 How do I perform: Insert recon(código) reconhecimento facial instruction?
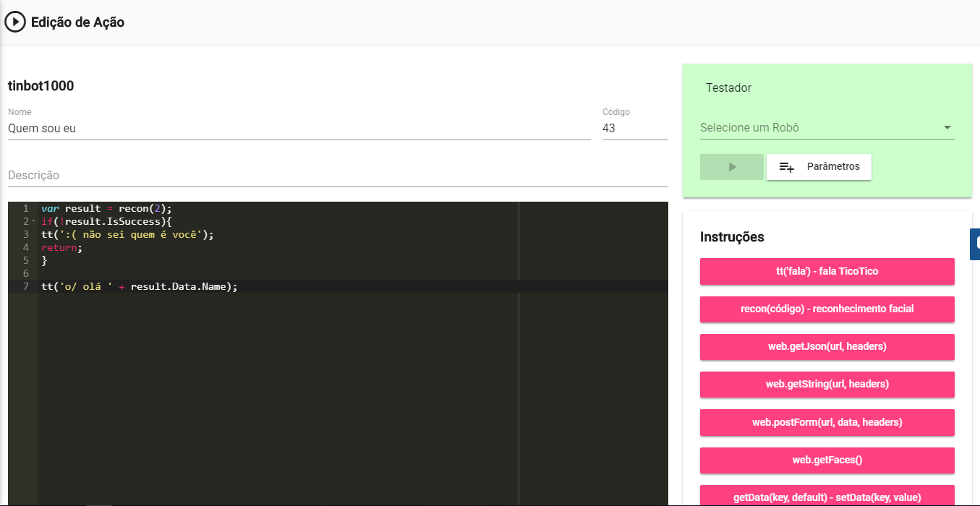pyautogui.click(x=827, y=309)
